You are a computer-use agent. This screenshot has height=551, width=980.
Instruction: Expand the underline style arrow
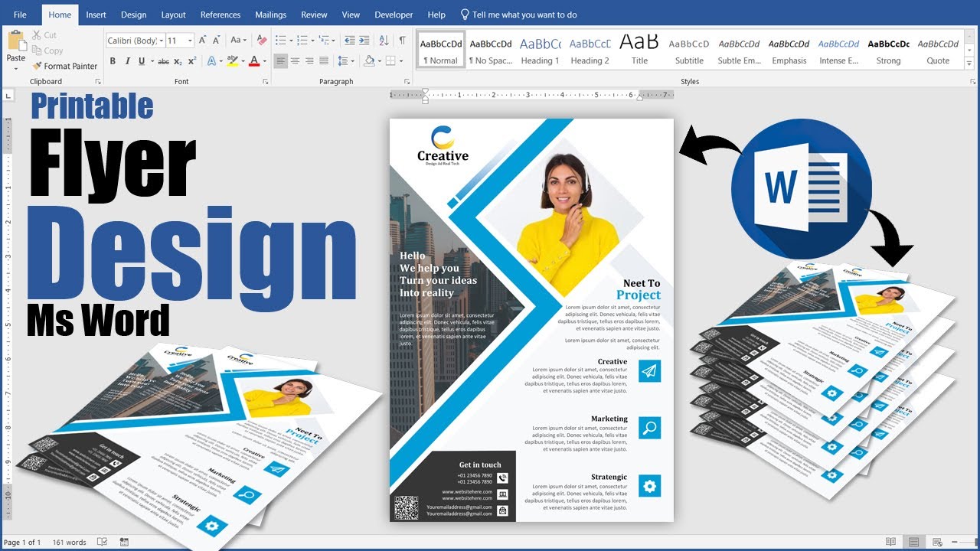tap(151, 61)
